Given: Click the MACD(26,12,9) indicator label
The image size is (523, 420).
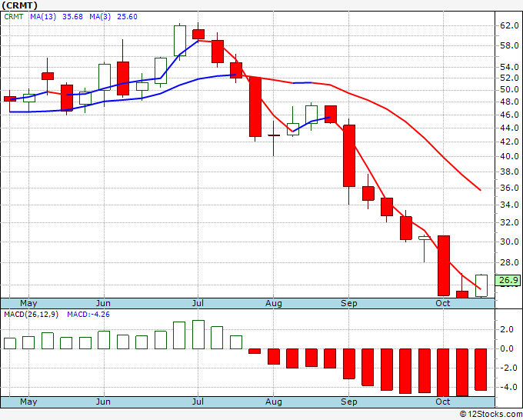Looking at the screenshot, I should (31, 315).
